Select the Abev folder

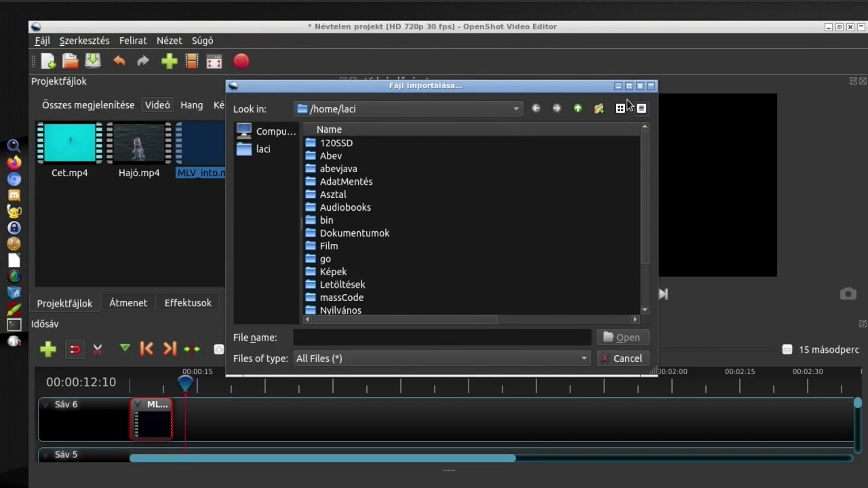click(x=323, y=156)
